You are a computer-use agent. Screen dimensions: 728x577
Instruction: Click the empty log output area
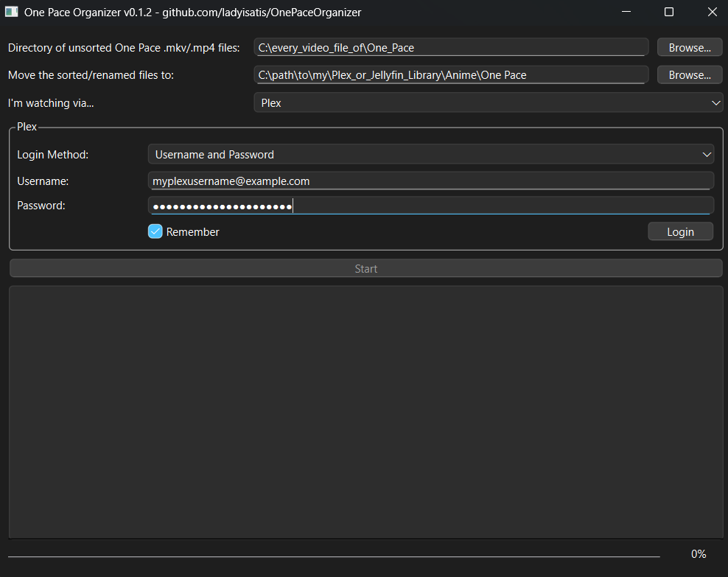pyautogui.click(x=366, y=412)
